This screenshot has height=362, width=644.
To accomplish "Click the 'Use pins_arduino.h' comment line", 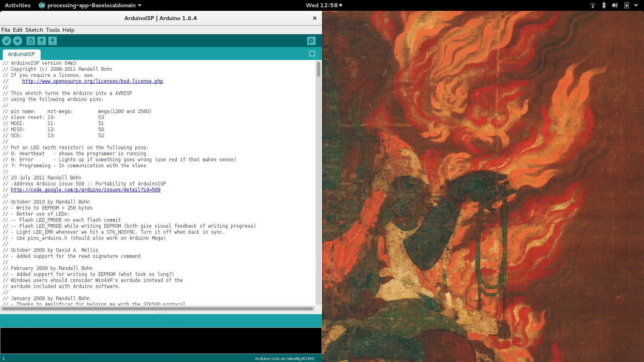I will (85, 238).
